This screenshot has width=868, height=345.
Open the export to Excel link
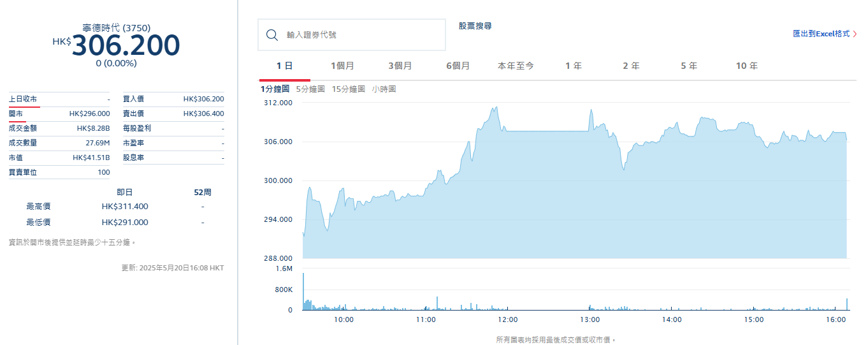821,34
